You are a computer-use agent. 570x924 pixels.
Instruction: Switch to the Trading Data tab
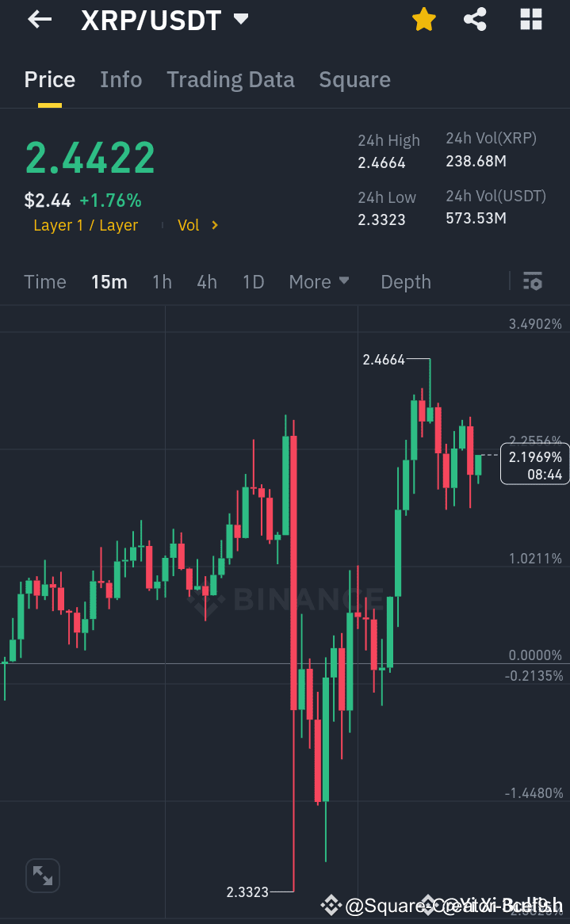pyautogui.click(x=230, y=79)
